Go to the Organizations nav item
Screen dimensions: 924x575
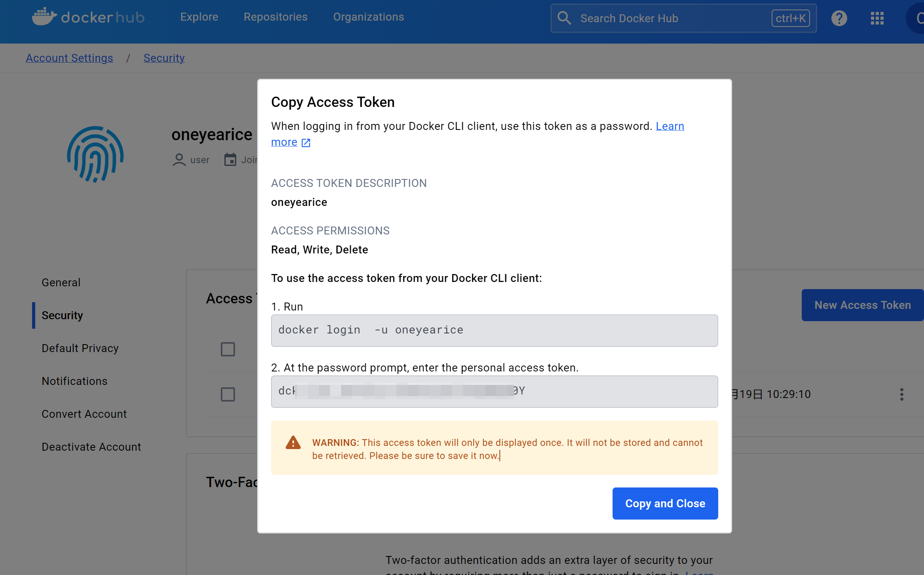(368, 17)
